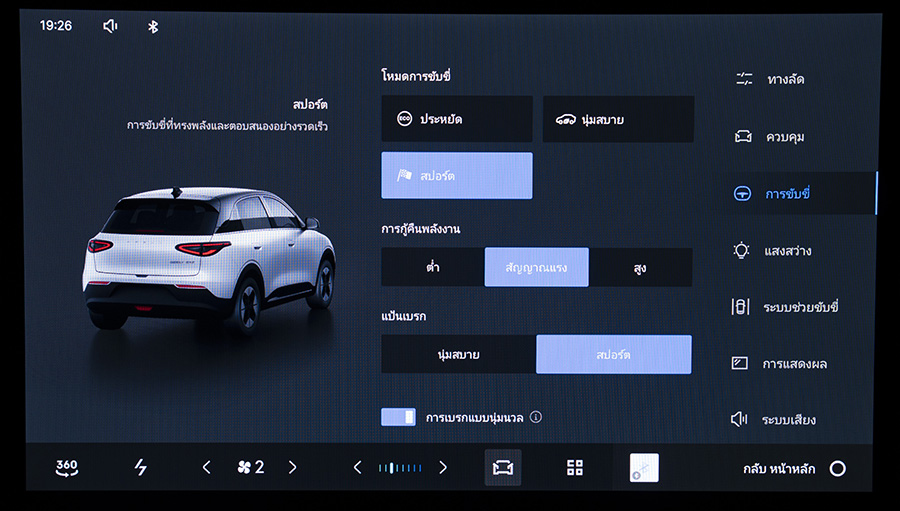Choose นุ่มสบาย under แป้นเบรก
The image size is (900, 511).
[458, 355]
